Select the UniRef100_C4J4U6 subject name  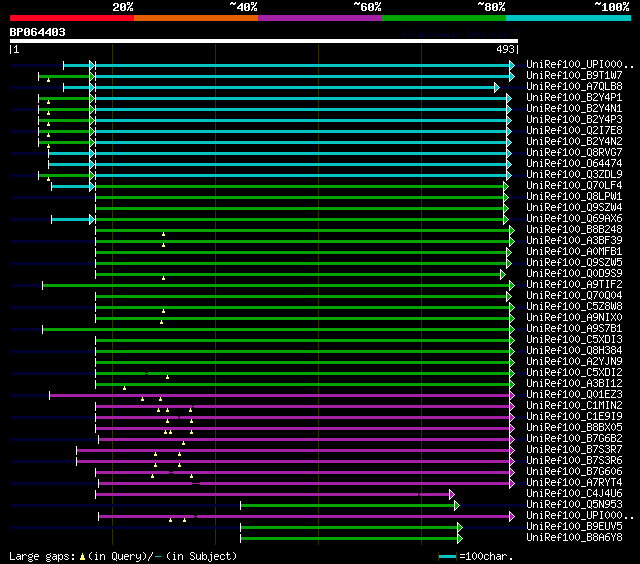tap(574, 494)
